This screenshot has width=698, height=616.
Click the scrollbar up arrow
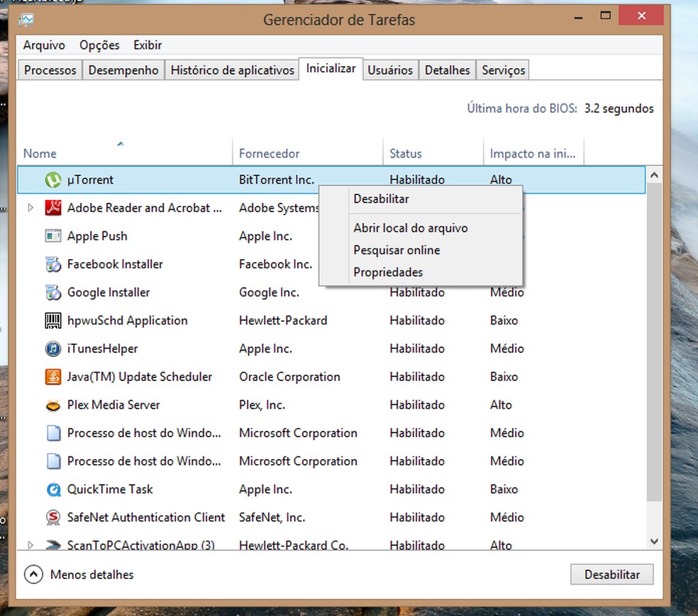pos(654,175)
